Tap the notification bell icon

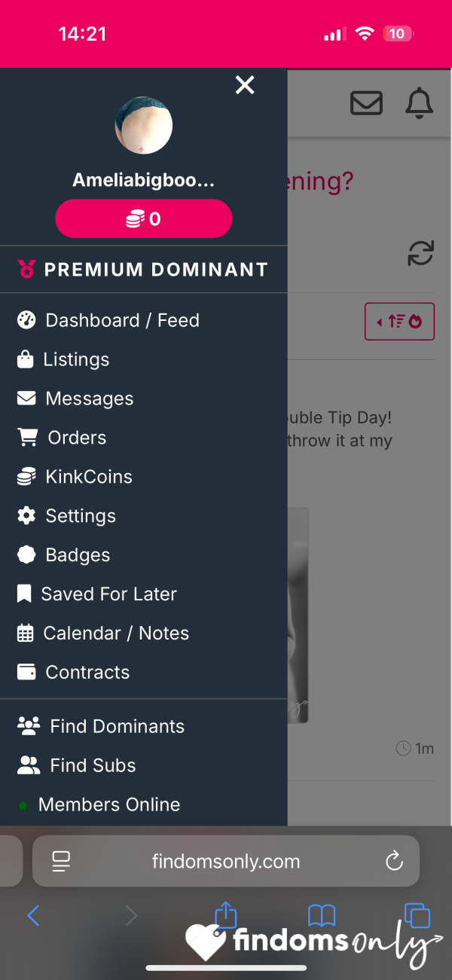(420, 102)
